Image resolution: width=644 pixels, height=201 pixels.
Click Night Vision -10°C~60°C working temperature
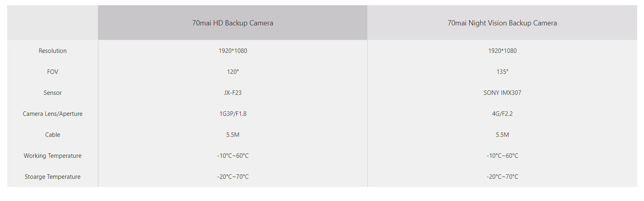502,156
